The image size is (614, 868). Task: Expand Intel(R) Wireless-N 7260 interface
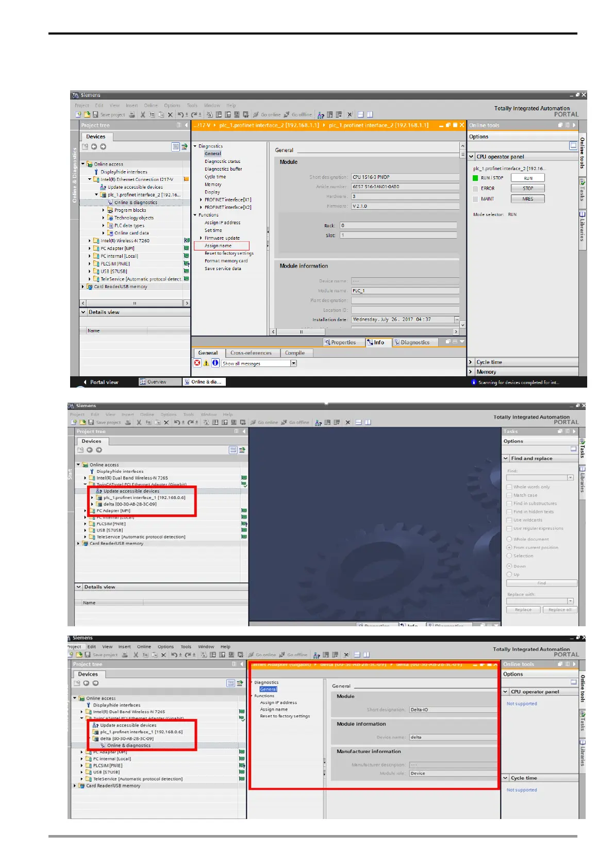tap(90, 241)
